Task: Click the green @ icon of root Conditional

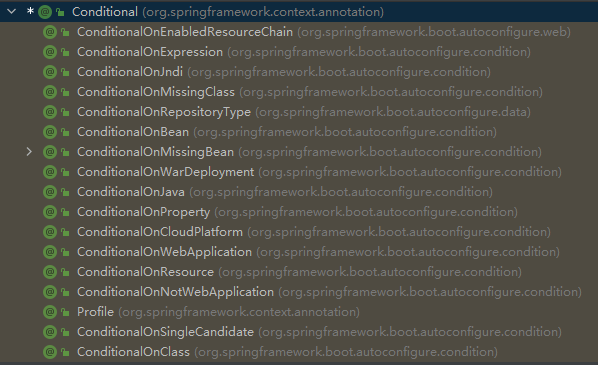Action: pyautogui.click(x=45, y=12)
